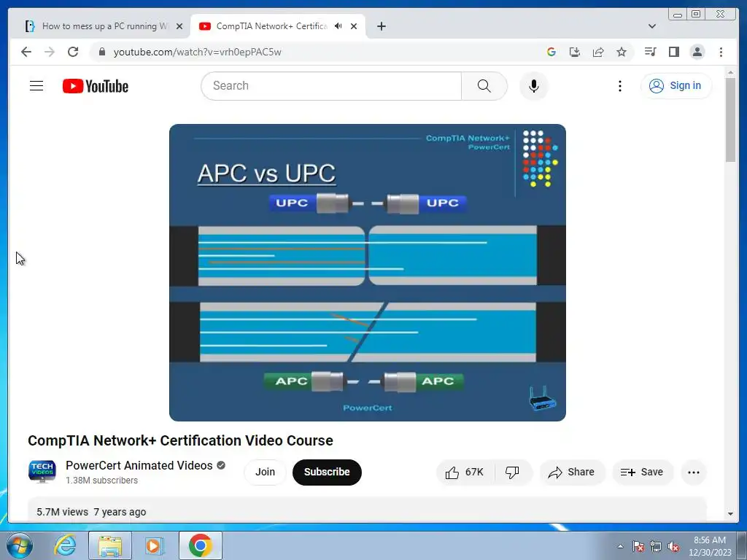Expand the tab search dropdown
Viewport: 747px width, 560px height.
(651, 26)
